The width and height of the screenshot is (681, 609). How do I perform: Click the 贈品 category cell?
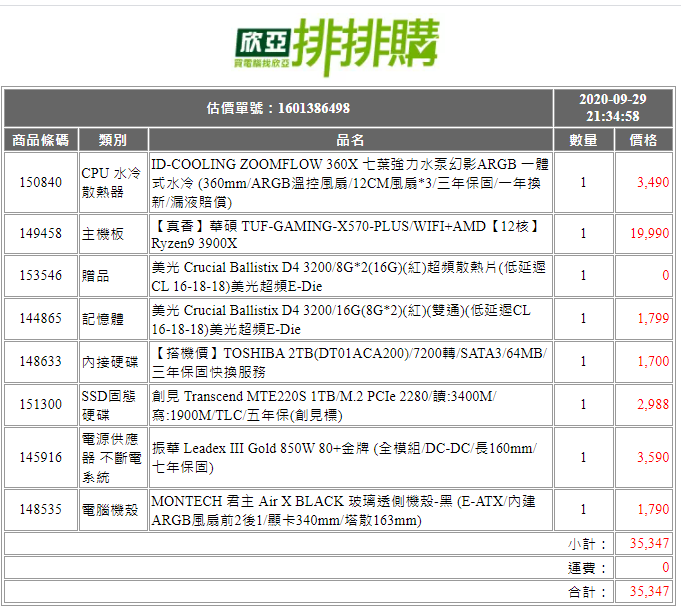113,276
